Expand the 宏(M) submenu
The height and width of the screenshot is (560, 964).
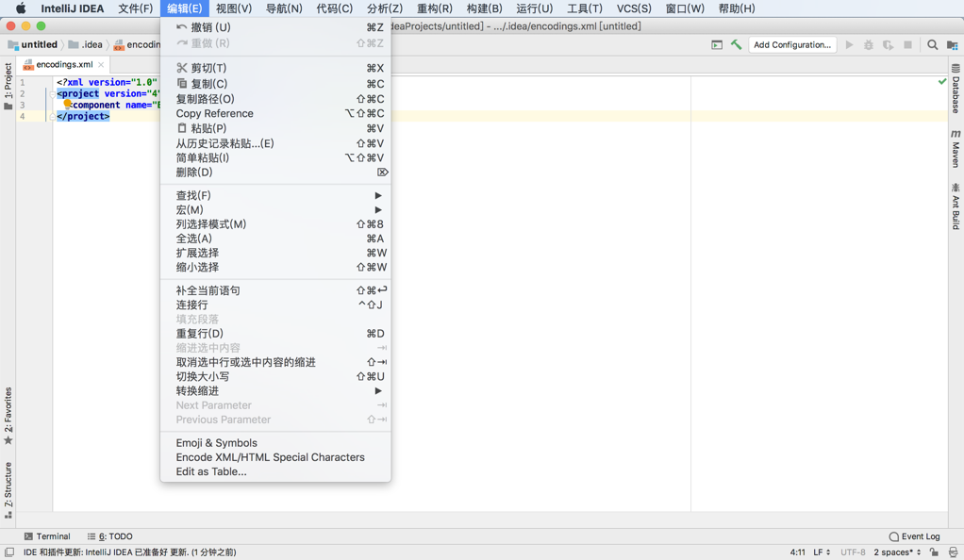pyautogui.click(x=275, y=209)
